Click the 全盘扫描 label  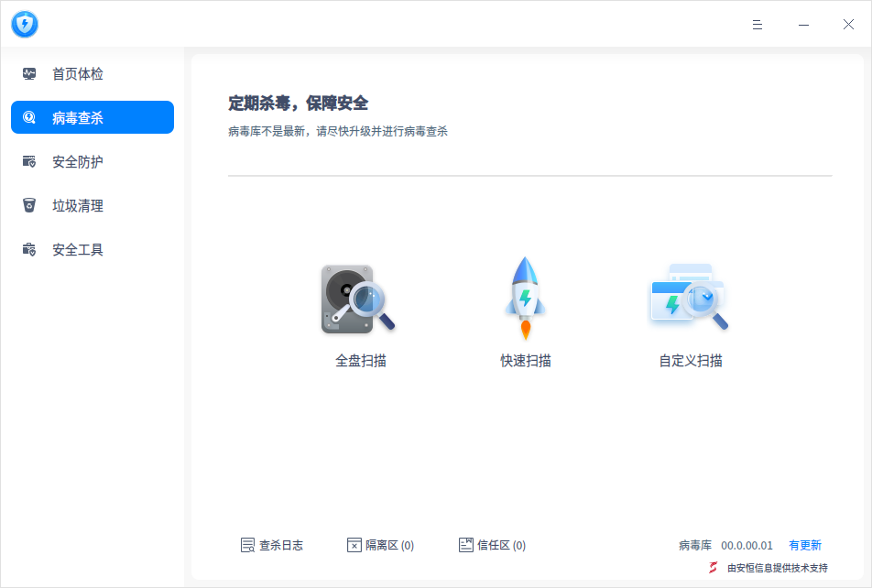(x=360, y=361)
